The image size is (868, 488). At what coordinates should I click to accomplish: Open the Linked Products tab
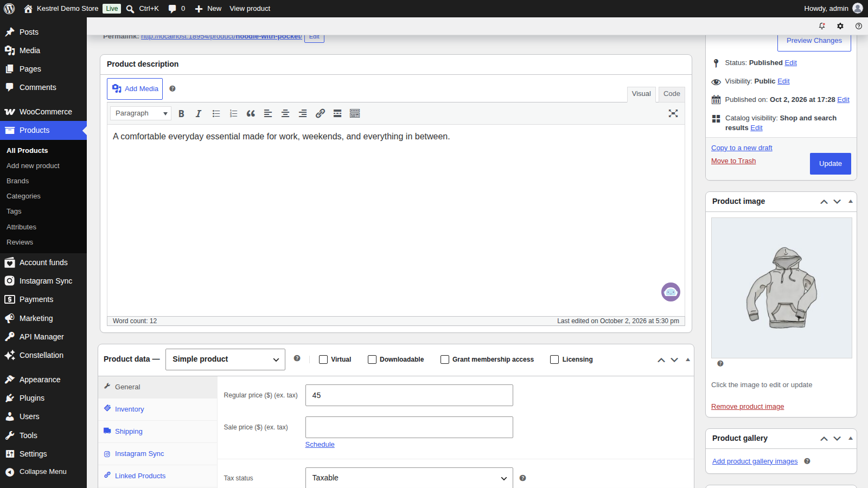158,476
